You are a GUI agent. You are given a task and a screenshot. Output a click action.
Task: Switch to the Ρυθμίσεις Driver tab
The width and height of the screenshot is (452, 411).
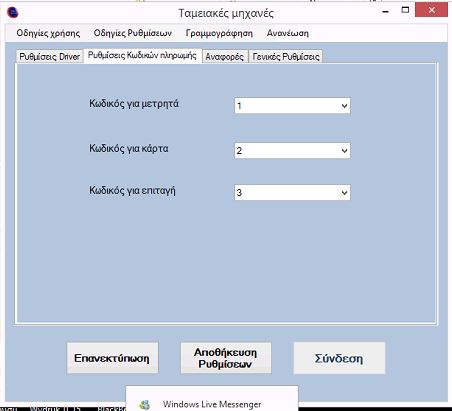50,57
